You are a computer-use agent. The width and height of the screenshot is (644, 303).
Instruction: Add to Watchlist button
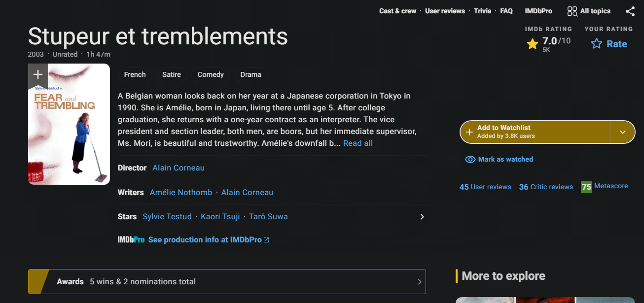click(x=535, y=132)
